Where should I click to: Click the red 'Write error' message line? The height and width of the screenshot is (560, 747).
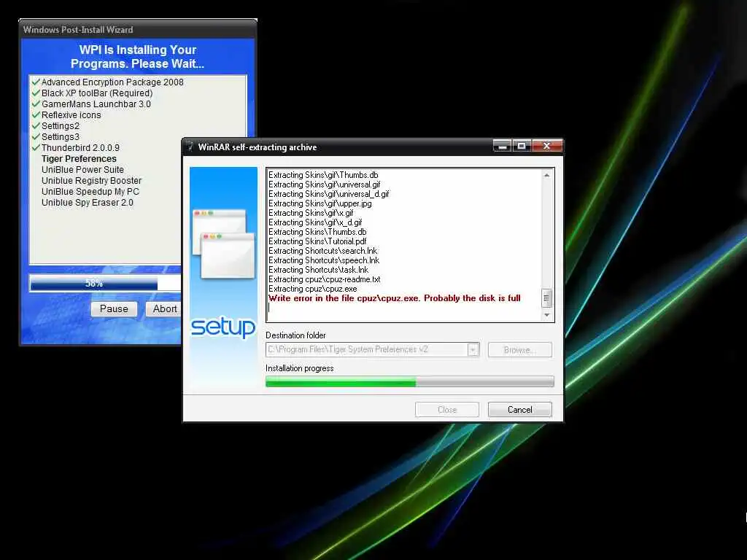(x=395, y=298)
